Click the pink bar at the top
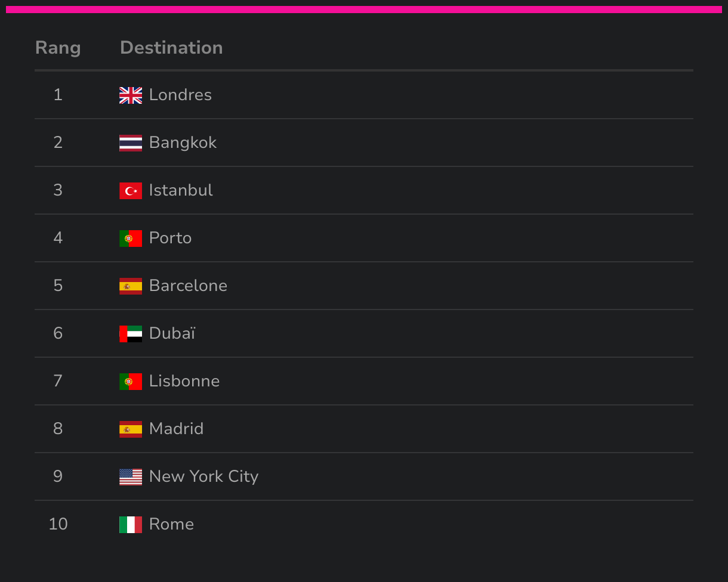The width and height of the screenshot is (728, 582). click(x=364, y=10)
